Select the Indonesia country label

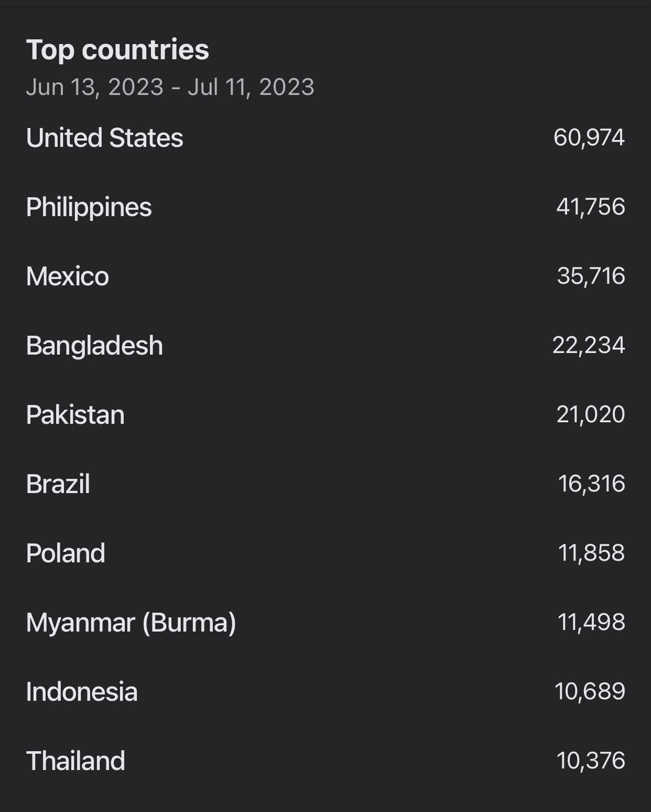click(x=82, y=692)
